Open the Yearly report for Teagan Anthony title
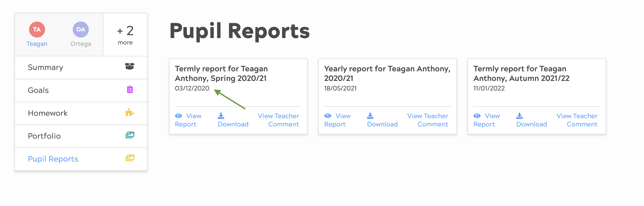644x206 pixels. pos(387,73)
